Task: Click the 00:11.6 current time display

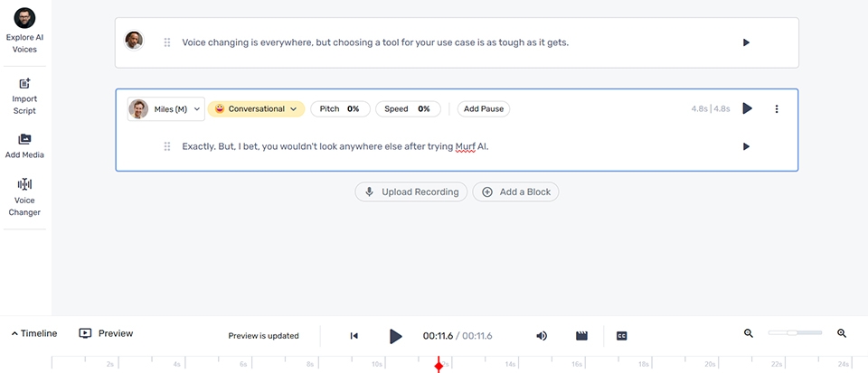Action: point(438,335)
